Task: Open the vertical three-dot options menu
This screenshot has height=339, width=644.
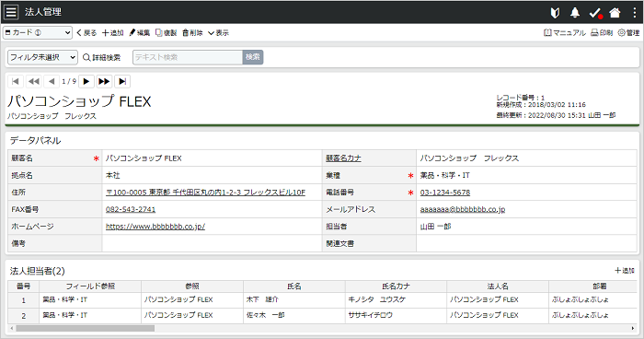Action: pyautogui.click(x=635, y=13)
